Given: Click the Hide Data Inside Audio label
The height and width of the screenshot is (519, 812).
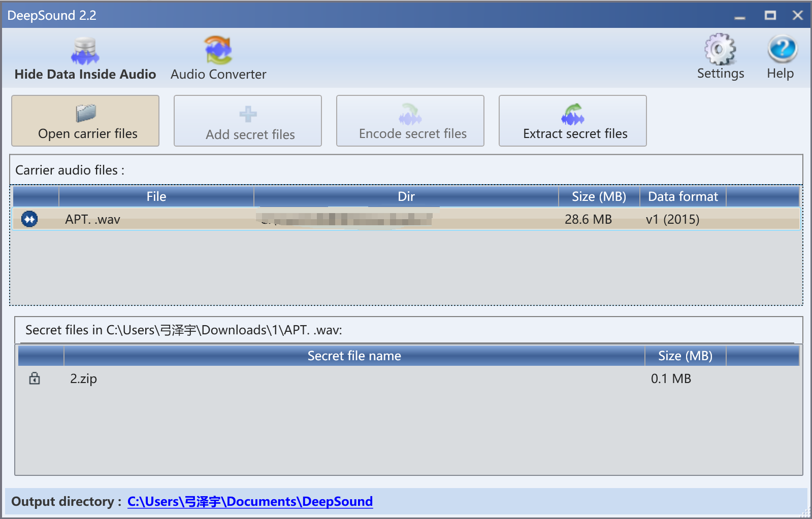Looking at the screenshot, I should tap(85, 74).
